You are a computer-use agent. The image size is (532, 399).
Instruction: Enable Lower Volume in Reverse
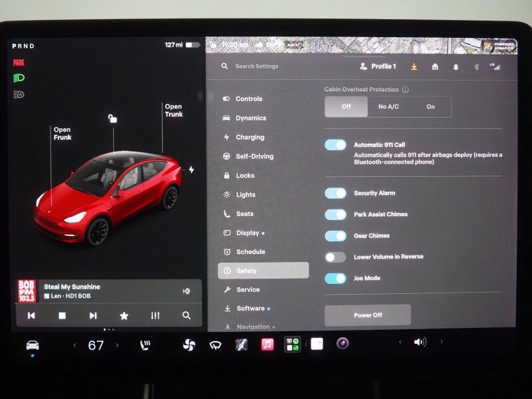(336, 257)
